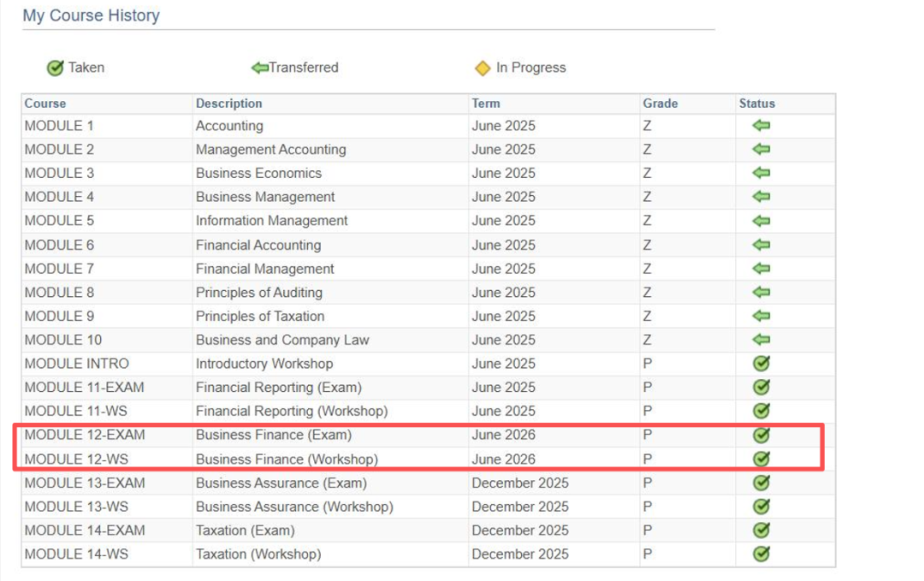Screen dimensions: 924x581
Task: Click the Taxation (Exam) description
Action: coord(246,531)
